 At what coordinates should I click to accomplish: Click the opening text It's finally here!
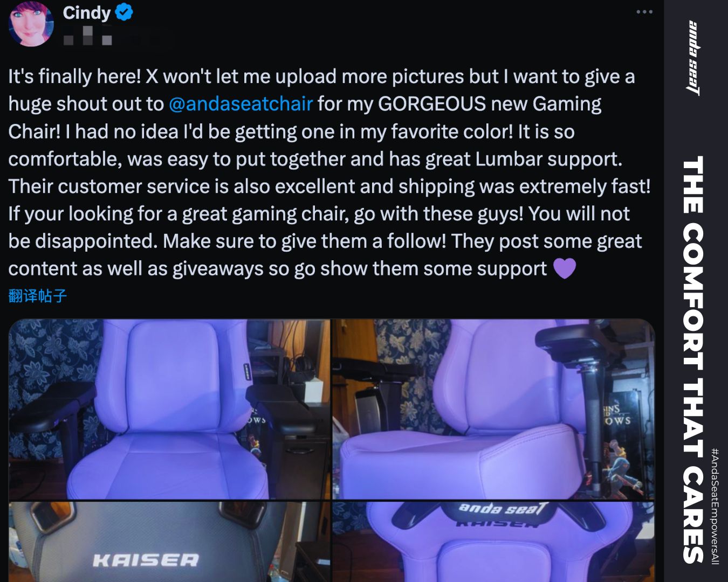click(x=74, y=77)
